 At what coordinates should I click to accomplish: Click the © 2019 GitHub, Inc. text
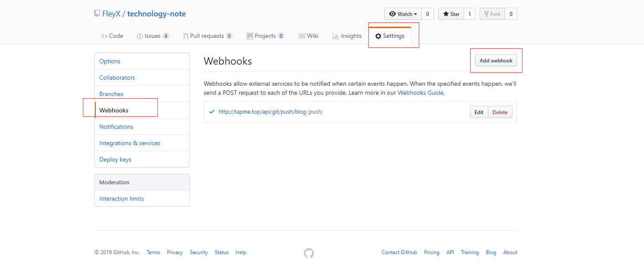click(x=117, y=252)
